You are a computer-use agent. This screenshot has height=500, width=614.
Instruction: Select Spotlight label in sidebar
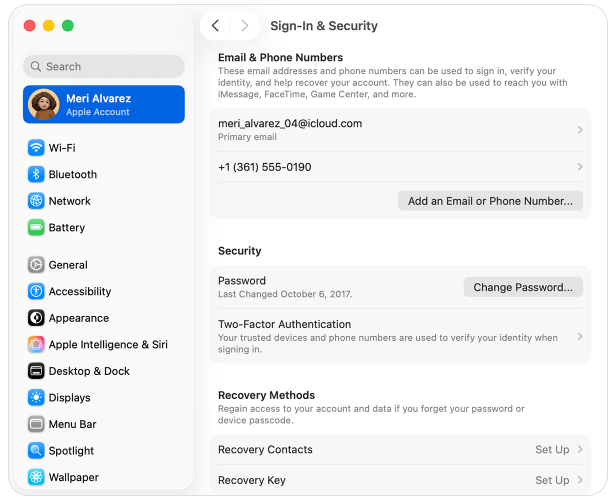[71, 451]
